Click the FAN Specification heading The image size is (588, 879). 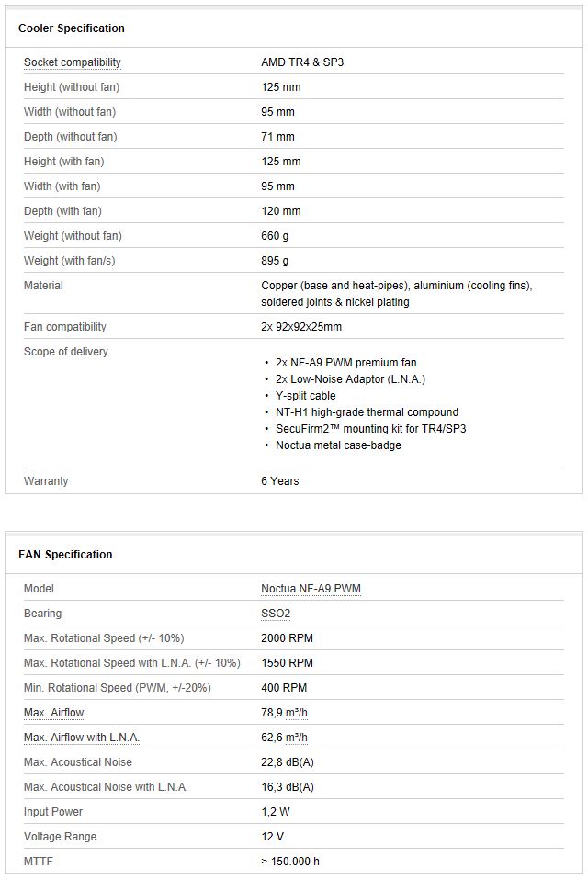(x=65, y=555)
